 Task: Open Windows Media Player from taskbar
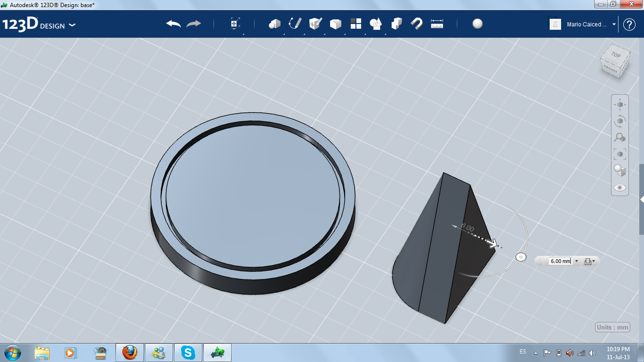(70, 353)
